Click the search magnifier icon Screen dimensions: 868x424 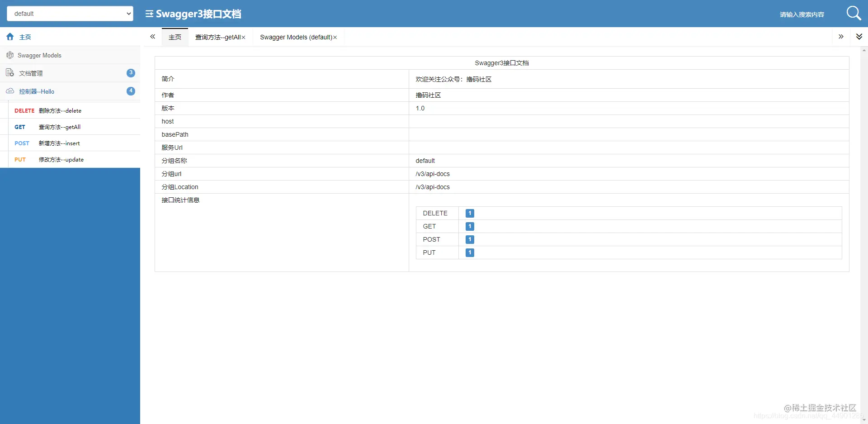tap(854, 13)
